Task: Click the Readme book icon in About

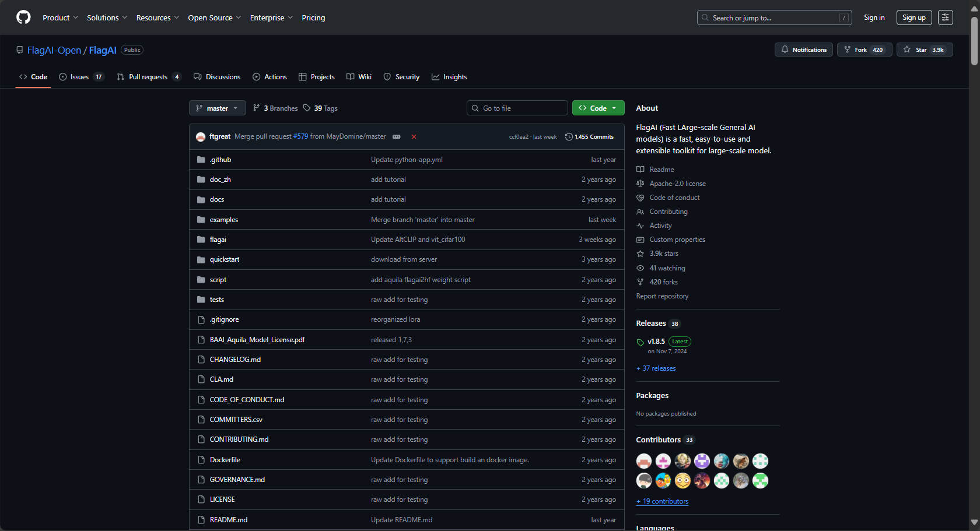Action: 640,170
